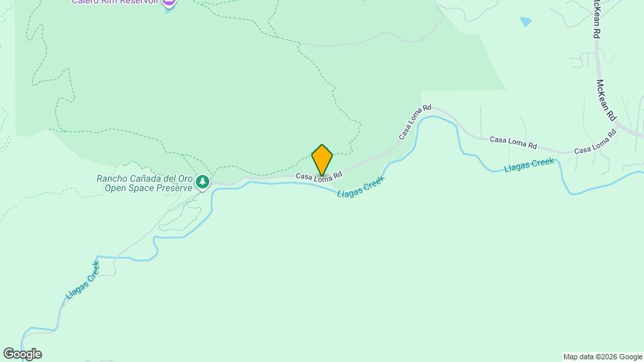Viewport: 644px width, 362px height.
Task: Click the Calero Rim Reservoir text label
Action: click(116, 2)
